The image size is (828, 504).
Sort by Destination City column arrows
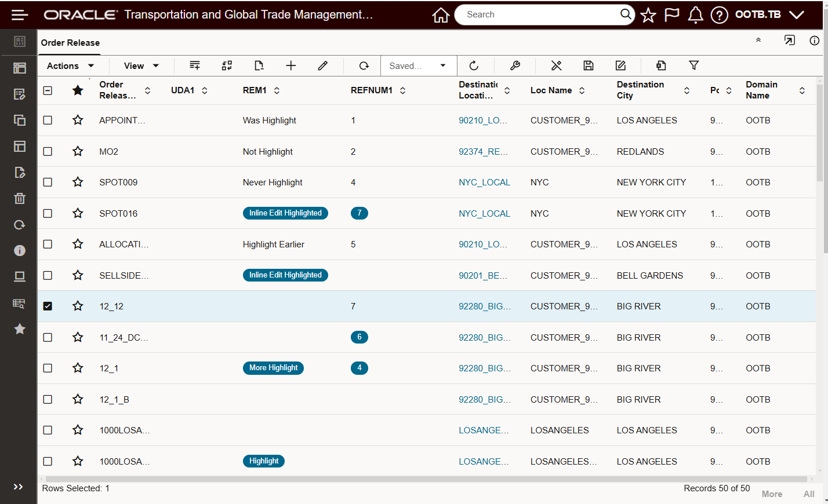[687, 90]
